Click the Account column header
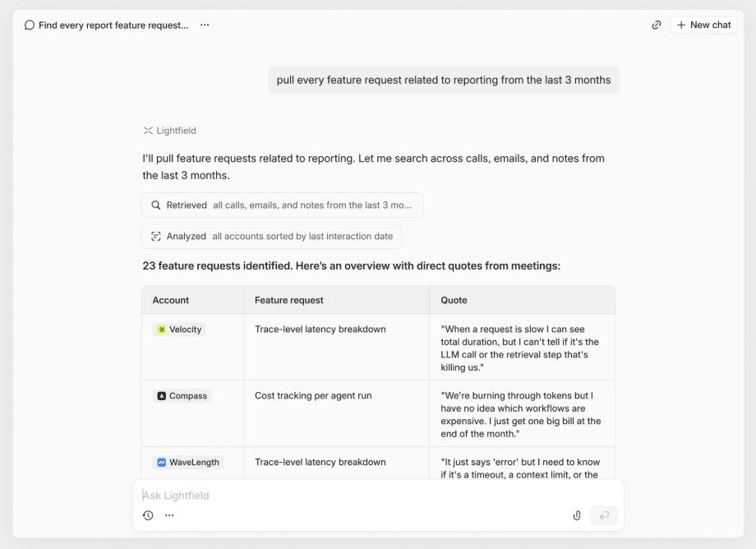This screenshot has height=549, width=756. pos(171,301)
